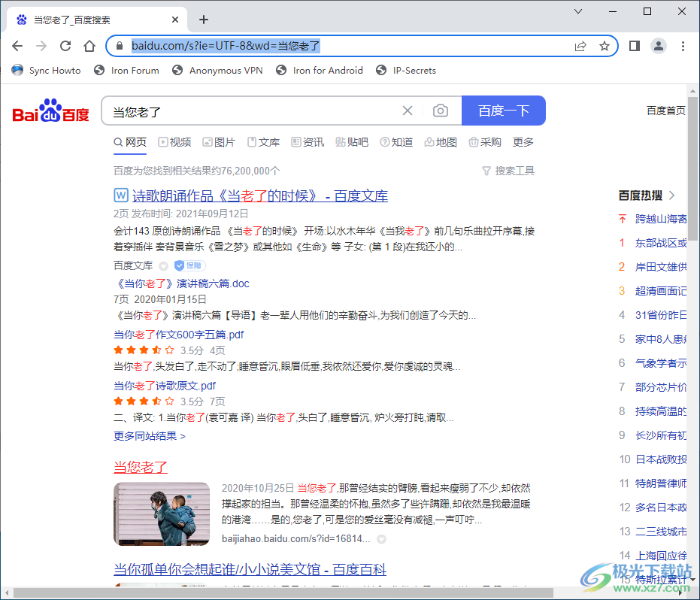Click the forward navigation arrow
This screenshot has width=700, height=600.
pos(41,46)
